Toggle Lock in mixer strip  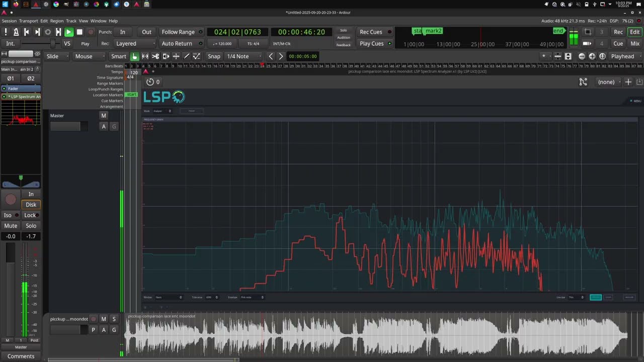[31, 215]
